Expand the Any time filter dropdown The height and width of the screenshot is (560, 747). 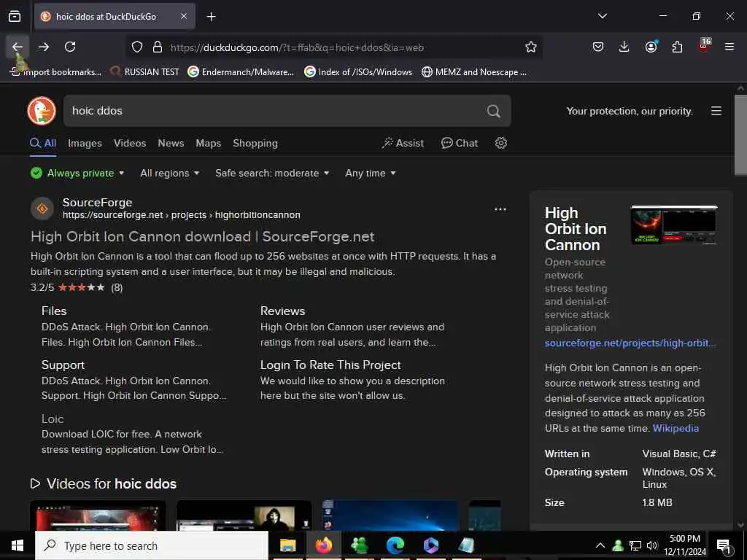click(370, 173)
